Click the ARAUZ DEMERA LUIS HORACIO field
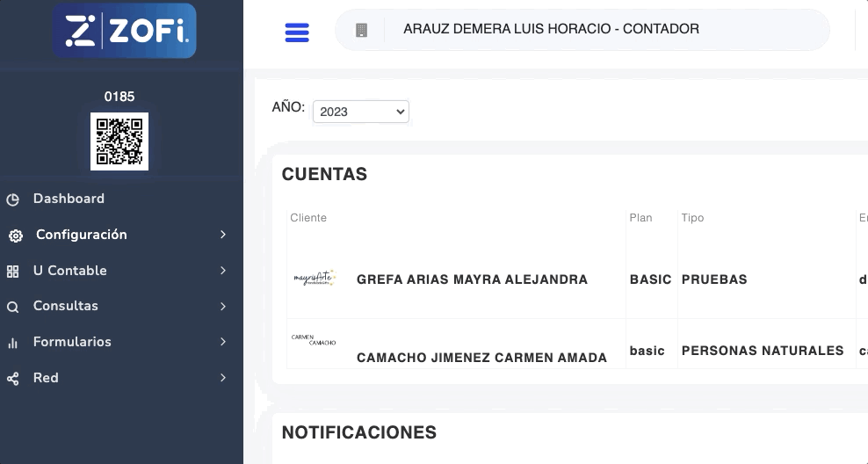 [x=551, y=29]
